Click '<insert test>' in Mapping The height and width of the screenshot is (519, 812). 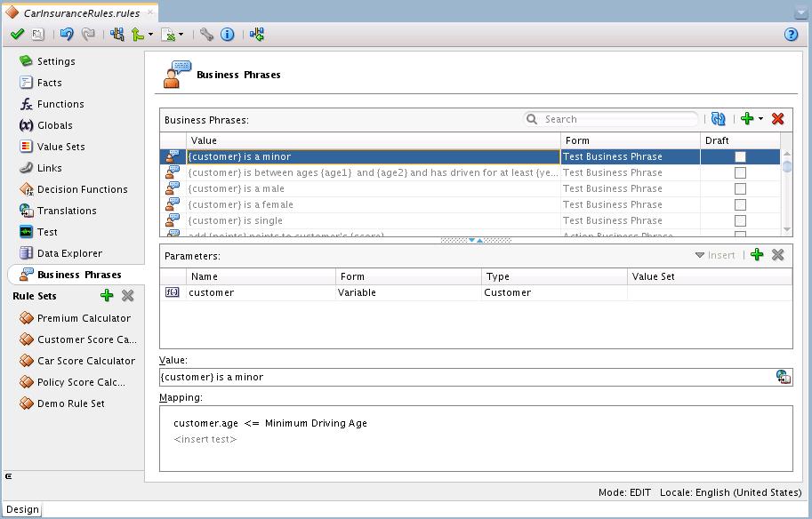205,439
